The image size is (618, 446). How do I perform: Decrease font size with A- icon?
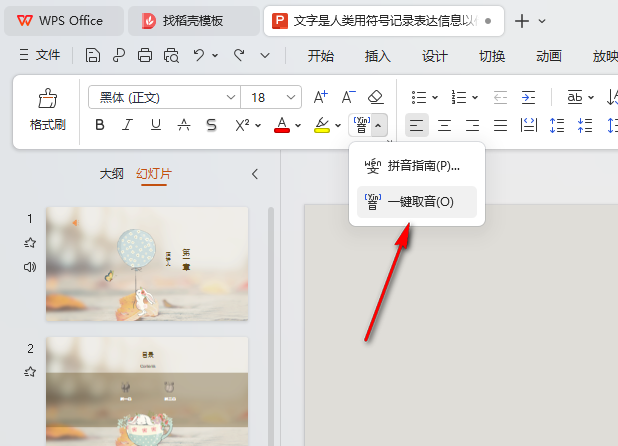pyautogui.click(x=348, y=97)
